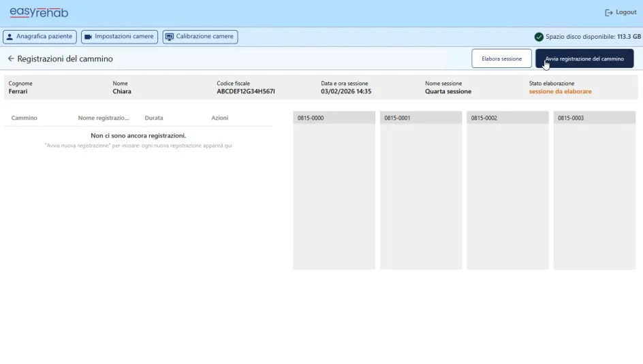Open Anagrafica paziente section
This screenshot has width=643, height=364.
40,37
